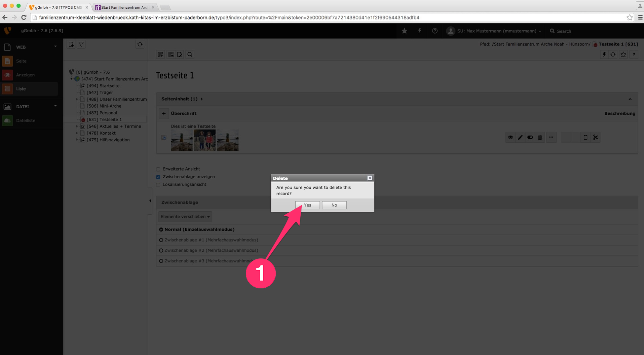644x355 pixels.
Task: Enable the Erweiterte Ansicht checkbox
Action: tap(158, 169)
